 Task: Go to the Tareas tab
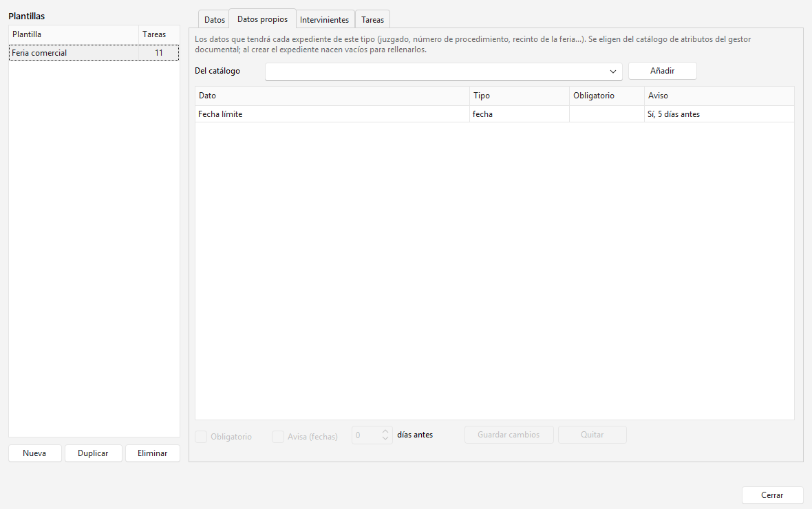373,20
